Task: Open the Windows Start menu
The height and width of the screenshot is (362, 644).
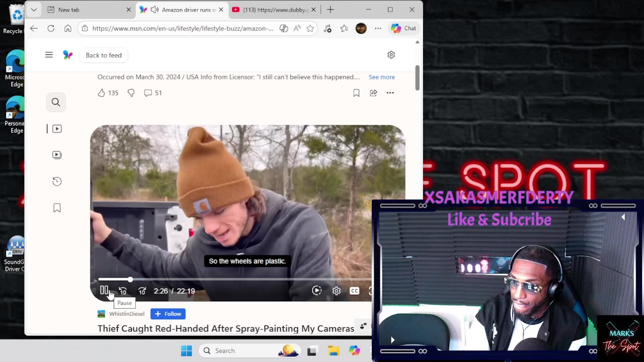Action: (x=186, y=350)
